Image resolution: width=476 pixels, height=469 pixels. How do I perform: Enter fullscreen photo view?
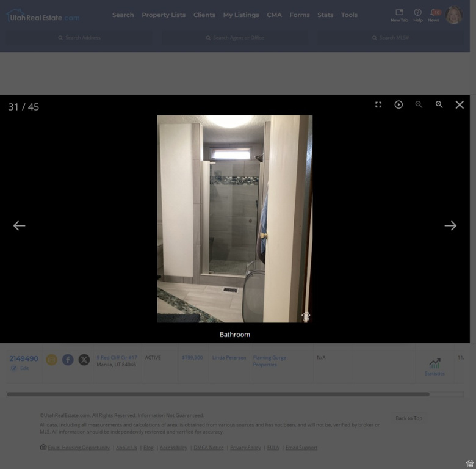click(378, 105)
